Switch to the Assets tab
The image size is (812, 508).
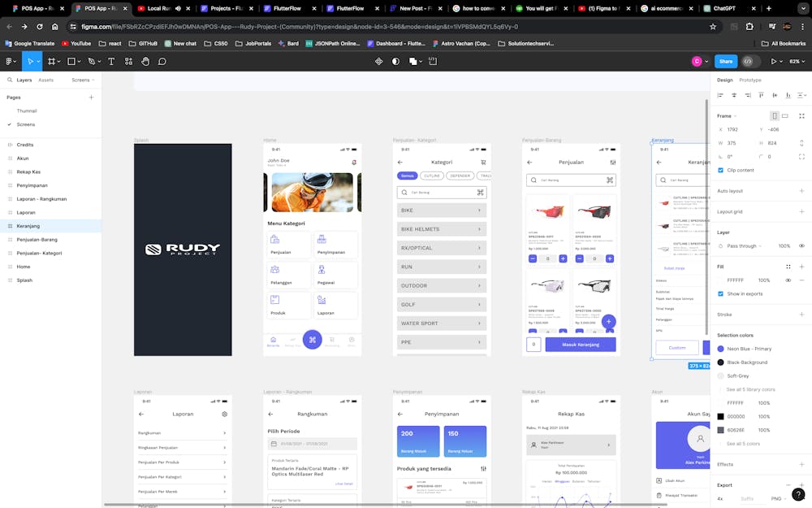click(x=45, y=80)
